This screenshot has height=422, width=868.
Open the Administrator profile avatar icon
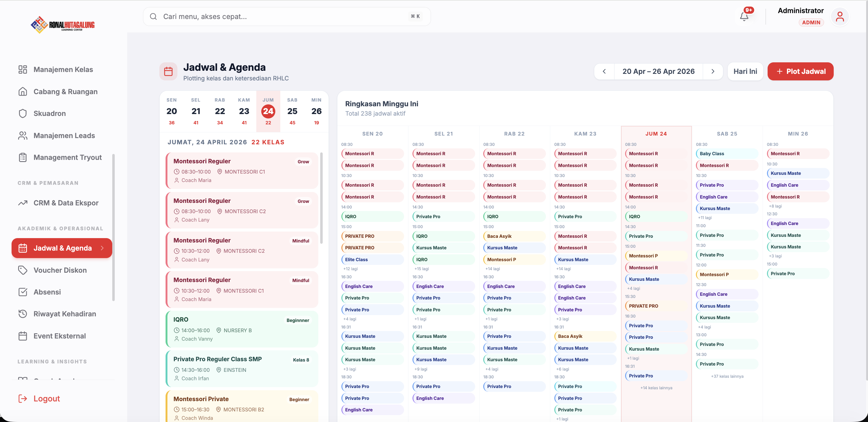[840, 17]
